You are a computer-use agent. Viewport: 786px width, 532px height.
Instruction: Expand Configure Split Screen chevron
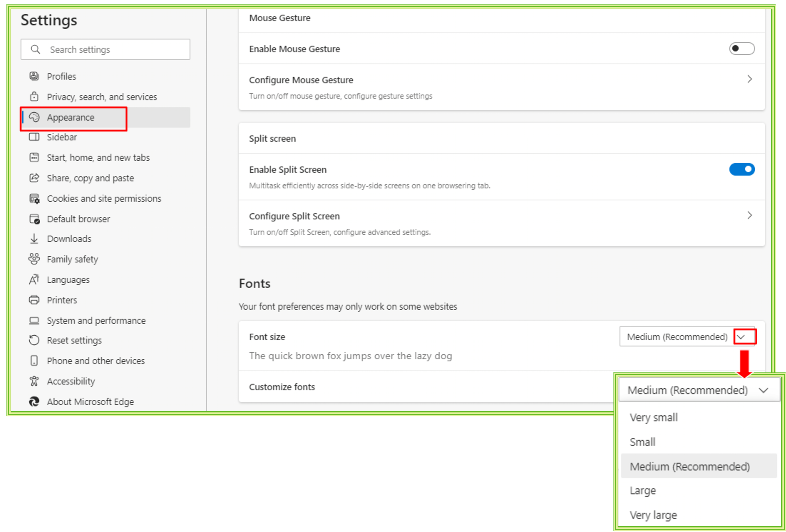(750, 216)
